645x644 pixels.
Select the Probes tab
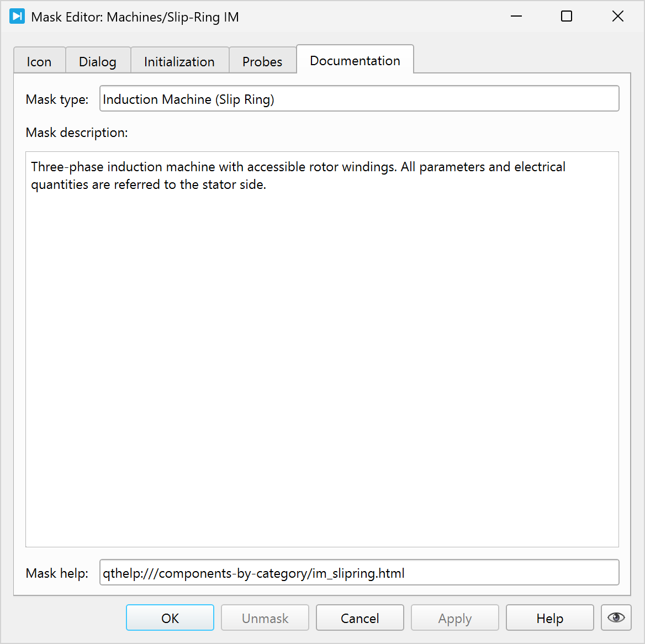(262, 61)
